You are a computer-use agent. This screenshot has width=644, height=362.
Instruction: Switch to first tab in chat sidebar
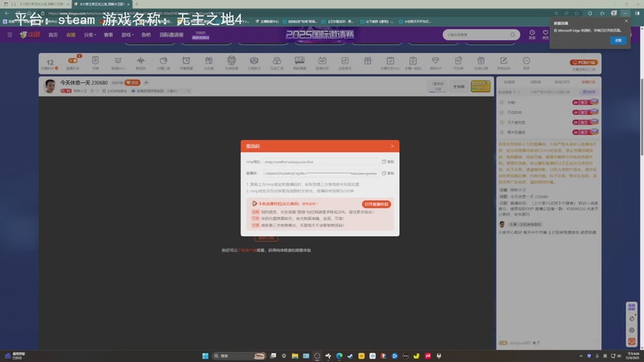click(x=510, y=82)
